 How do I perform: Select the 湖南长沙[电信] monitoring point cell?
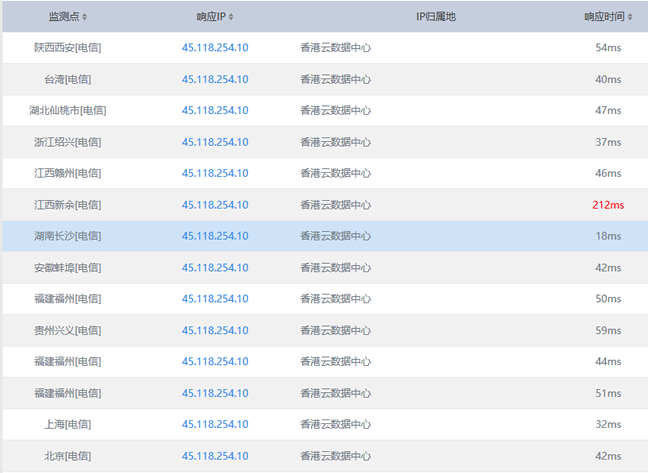67,236
